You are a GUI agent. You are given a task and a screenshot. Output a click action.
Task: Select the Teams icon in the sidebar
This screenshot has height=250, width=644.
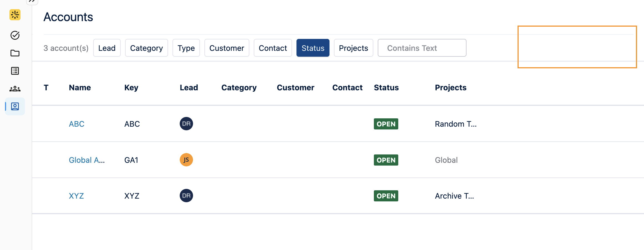point(15,89)
